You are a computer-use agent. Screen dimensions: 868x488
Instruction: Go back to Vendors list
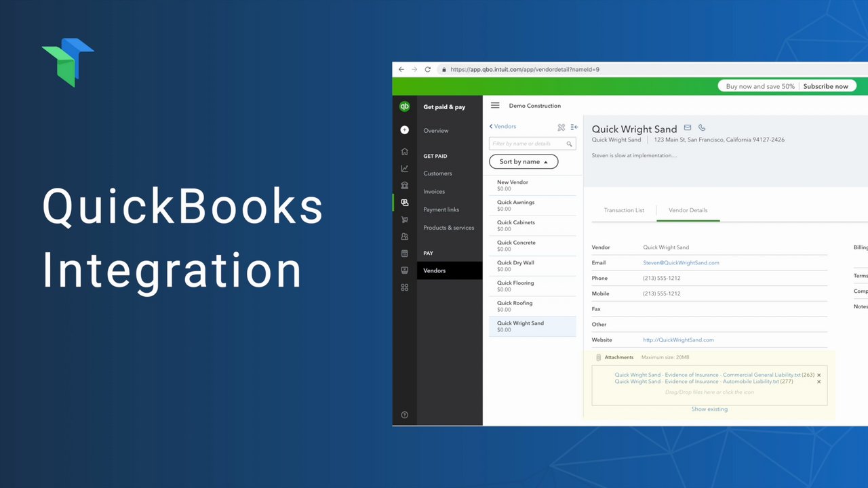(x=502, y=127)
